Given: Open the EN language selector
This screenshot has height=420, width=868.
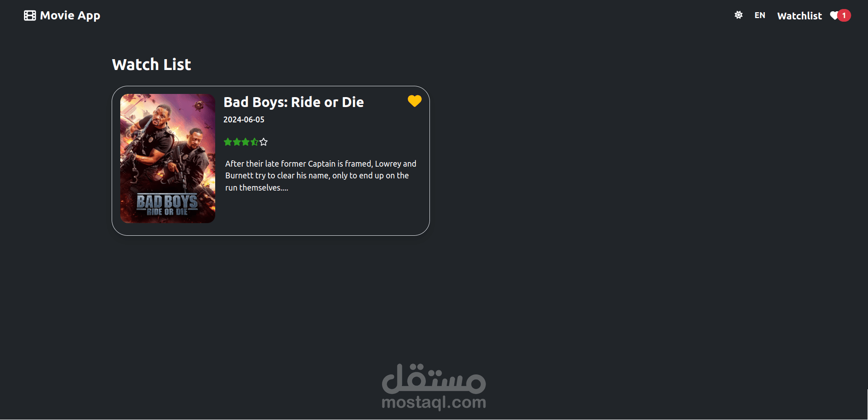Looking at the screenshot, I should point(759,15).
